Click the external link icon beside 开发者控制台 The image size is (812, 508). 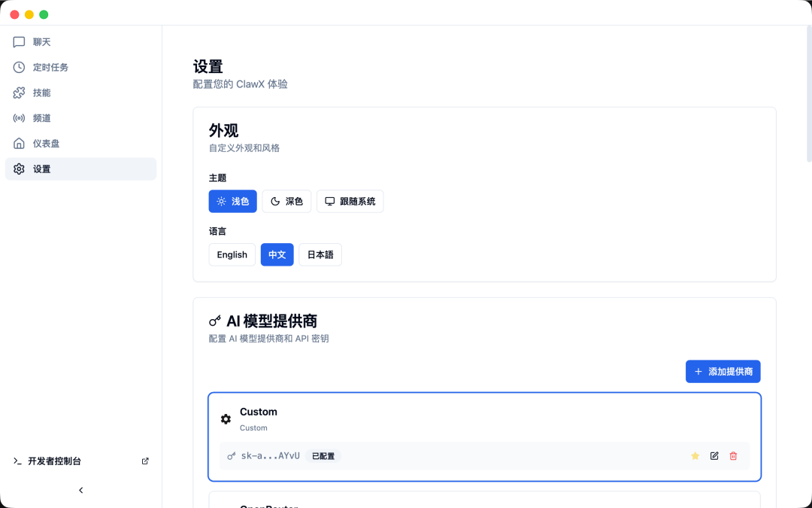tap(145, 461)
